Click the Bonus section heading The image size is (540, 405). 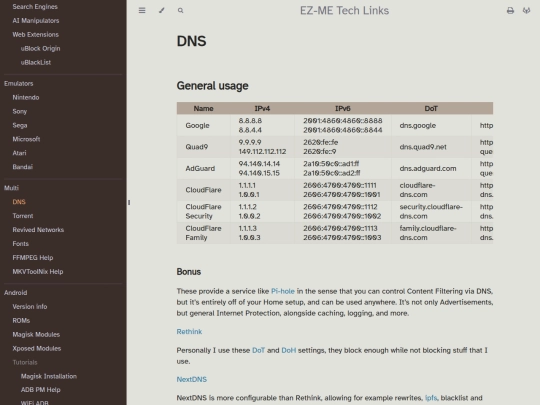point(189,272)
